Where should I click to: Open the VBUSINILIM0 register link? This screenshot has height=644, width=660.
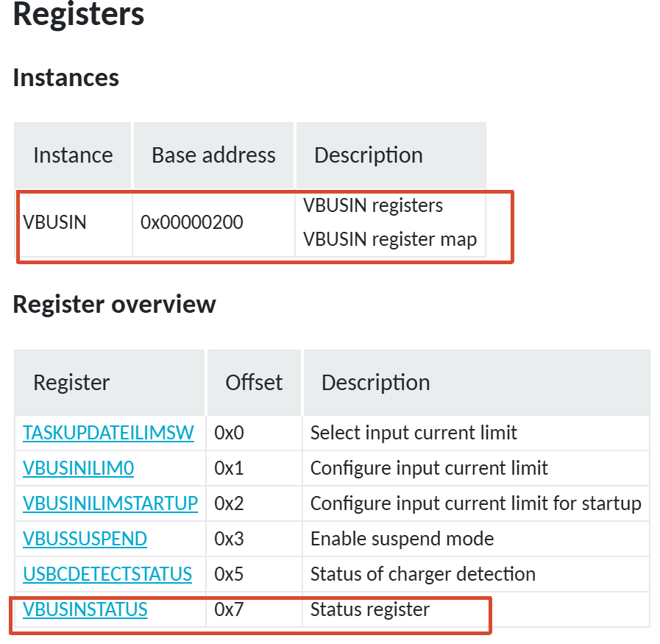pos(78,468)
